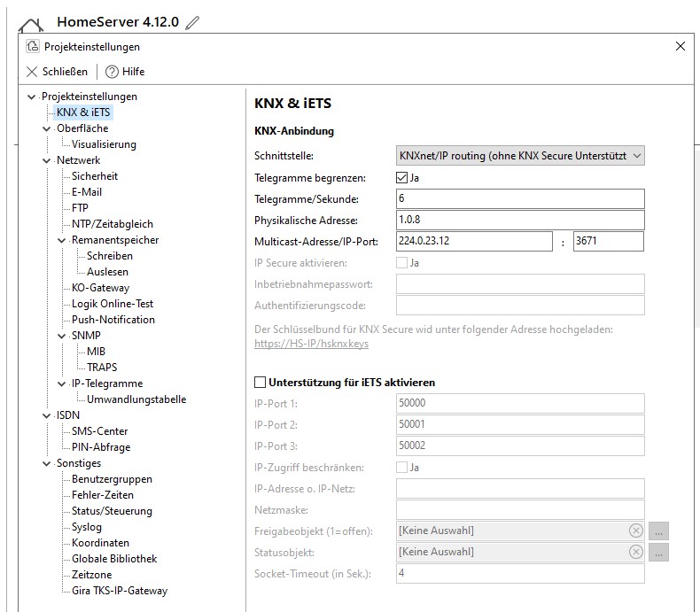Close the Projekteinstellungen window
Image resolution: width=700 pixels, height=612 pixels.
681,46
